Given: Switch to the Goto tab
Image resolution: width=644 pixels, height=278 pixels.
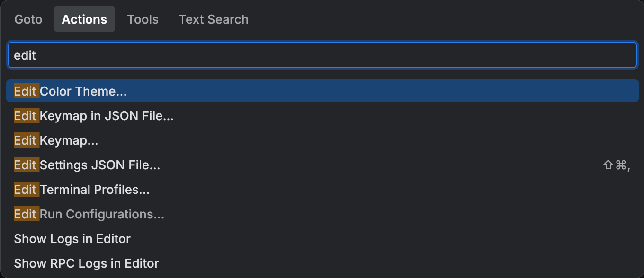Looking at the screenshot, I should pyautogui.click(x=28, y=19).
